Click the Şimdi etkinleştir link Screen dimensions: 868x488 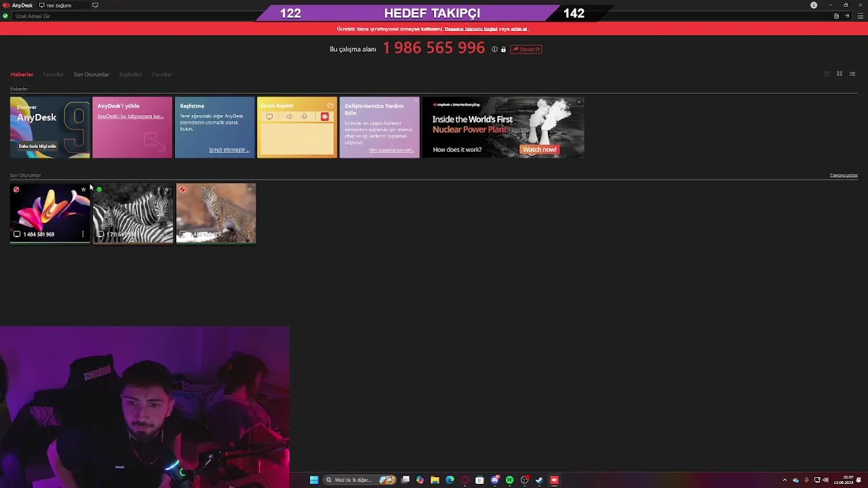click(x=229, y=150)
